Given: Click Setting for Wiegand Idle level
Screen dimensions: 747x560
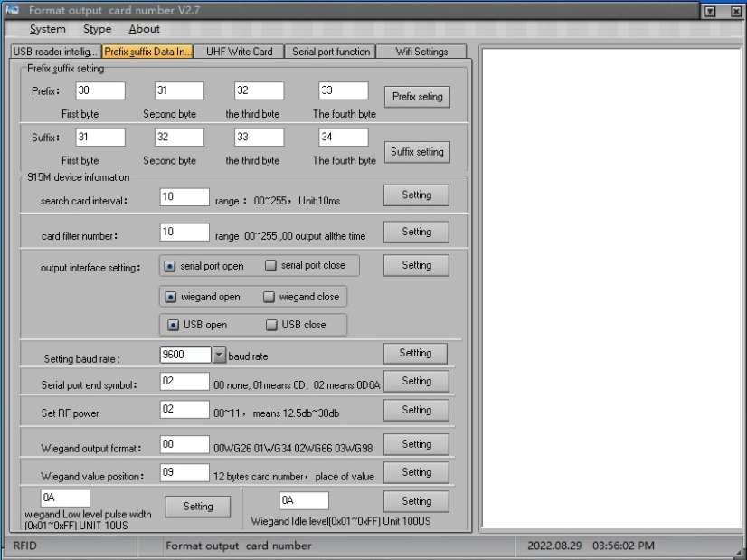Looking at the screenshot, I should click(415, 500).
